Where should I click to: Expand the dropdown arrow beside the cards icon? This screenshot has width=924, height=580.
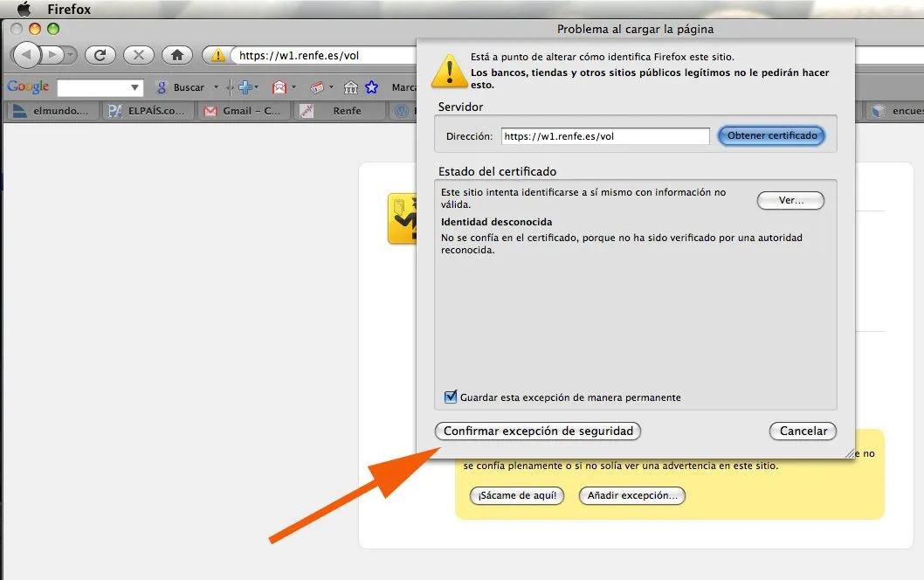331,87
